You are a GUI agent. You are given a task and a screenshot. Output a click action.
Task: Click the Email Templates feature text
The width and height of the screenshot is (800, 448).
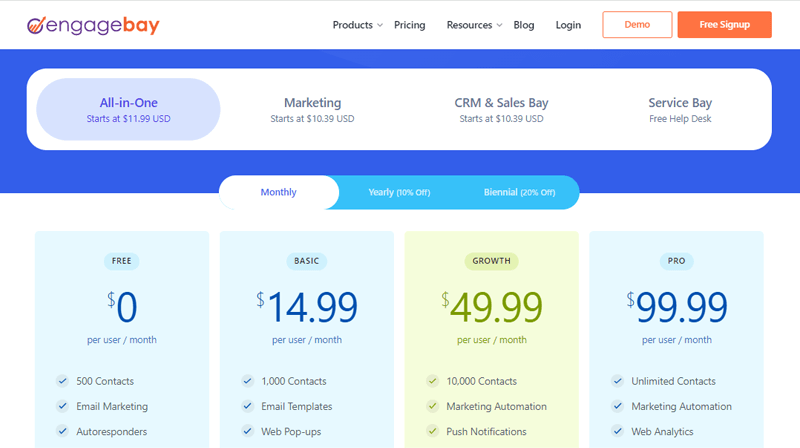pos(297,406)
